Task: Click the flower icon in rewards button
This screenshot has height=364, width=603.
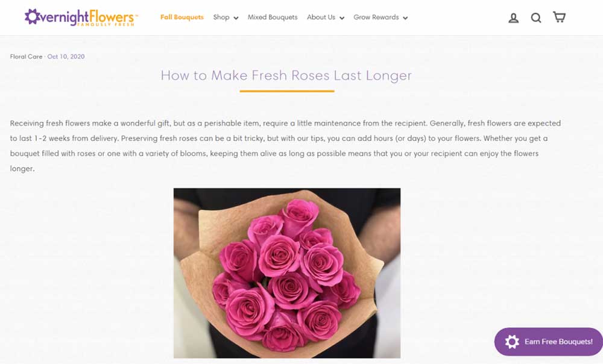Action: coord(512,342)
